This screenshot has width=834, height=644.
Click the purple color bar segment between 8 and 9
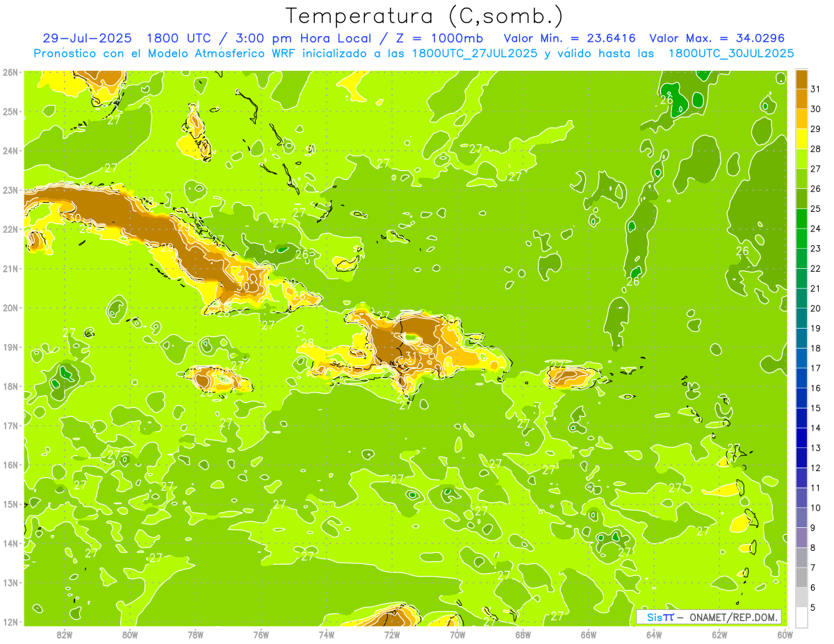coord(801,537)
